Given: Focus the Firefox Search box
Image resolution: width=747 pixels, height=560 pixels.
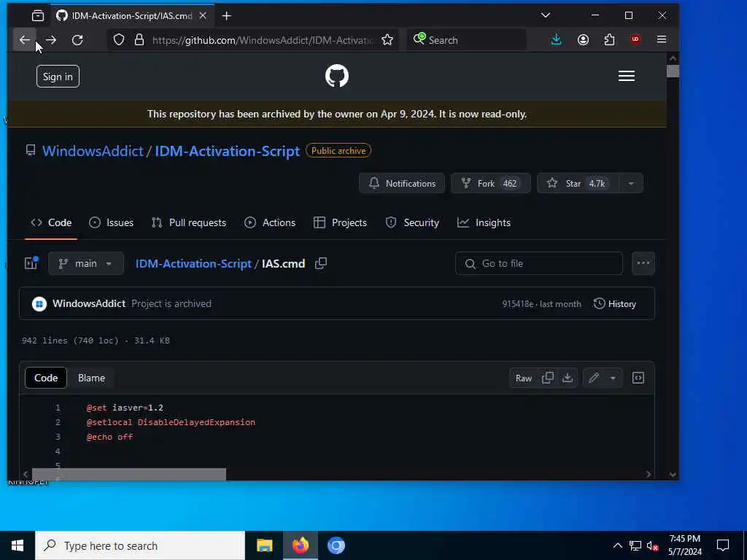Looking at the screenshot, I should click(468, 40).
